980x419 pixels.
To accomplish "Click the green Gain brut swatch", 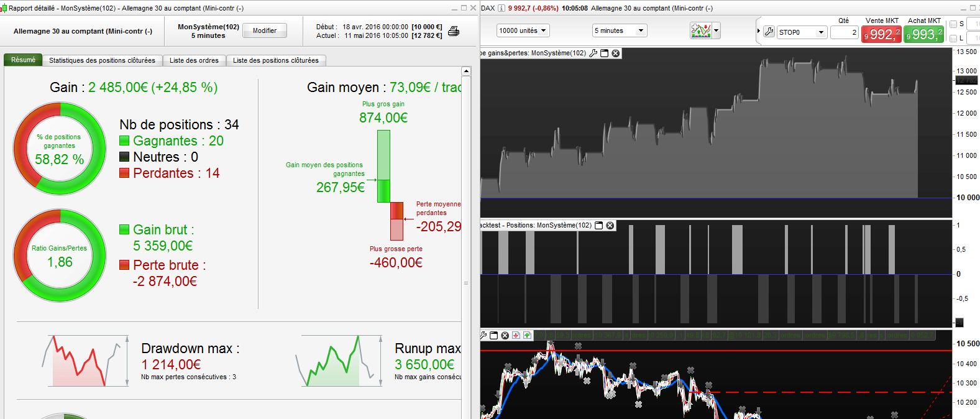I will coord(124,229).
